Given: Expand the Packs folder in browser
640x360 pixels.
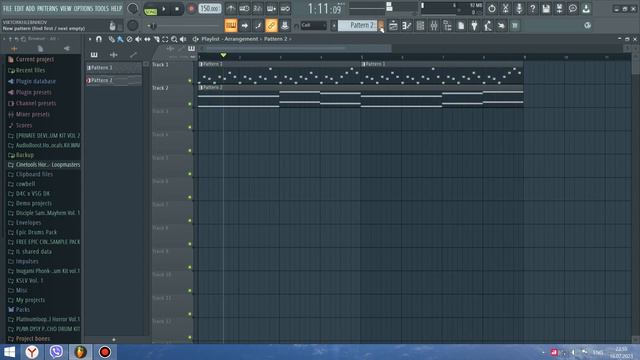Looking at the screenshot, I should tap(23, 309).
